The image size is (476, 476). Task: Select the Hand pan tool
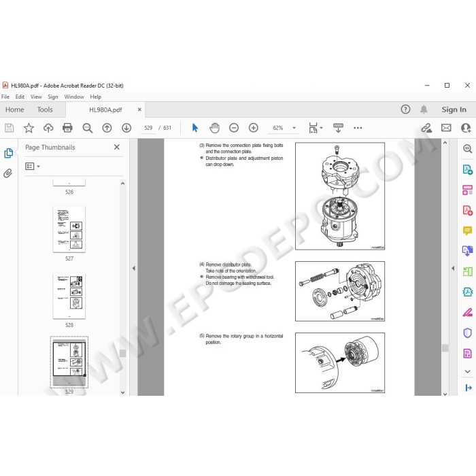tap(214, 128)
